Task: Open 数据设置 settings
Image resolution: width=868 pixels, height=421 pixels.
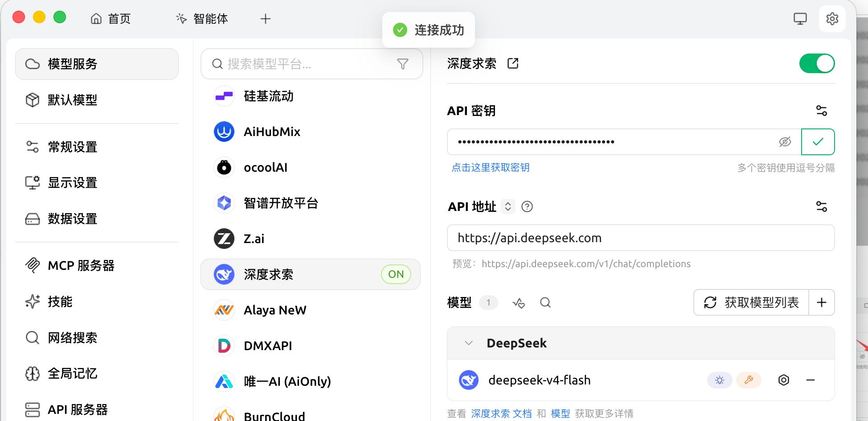Action: pyautogui.click(x=97, y=219)
